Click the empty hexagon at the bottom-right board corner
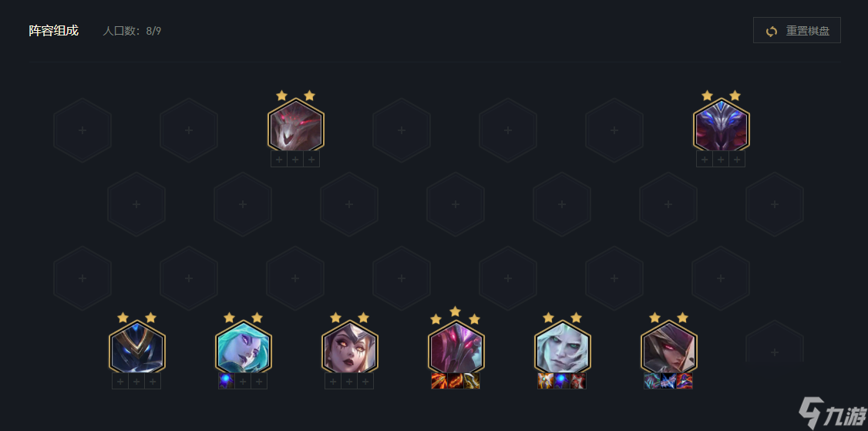Screen dimensions: 868x431 tap(775, 352)
